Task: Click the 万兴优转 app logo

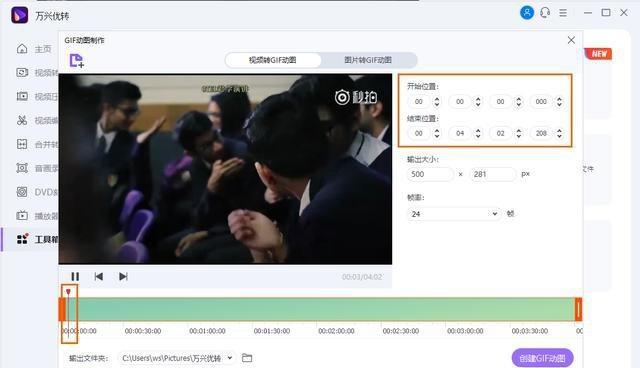Action: point(19,15)
